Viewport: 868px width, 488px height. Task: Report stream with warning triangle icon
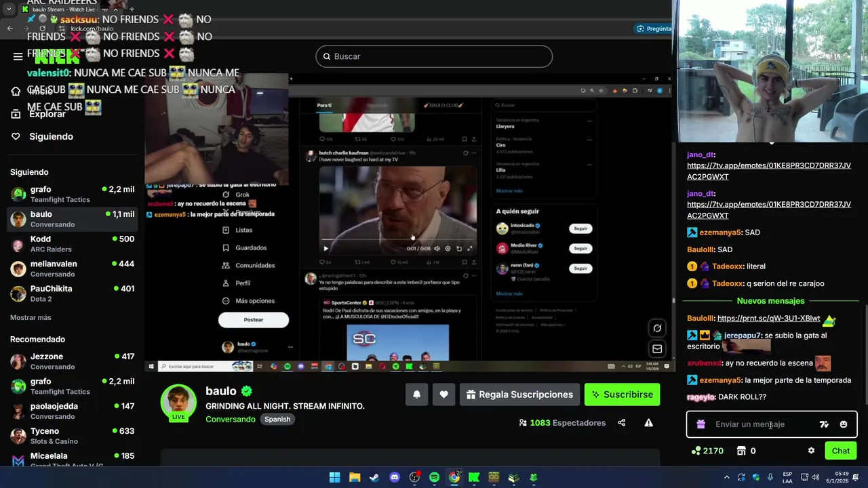click(648, 423)
